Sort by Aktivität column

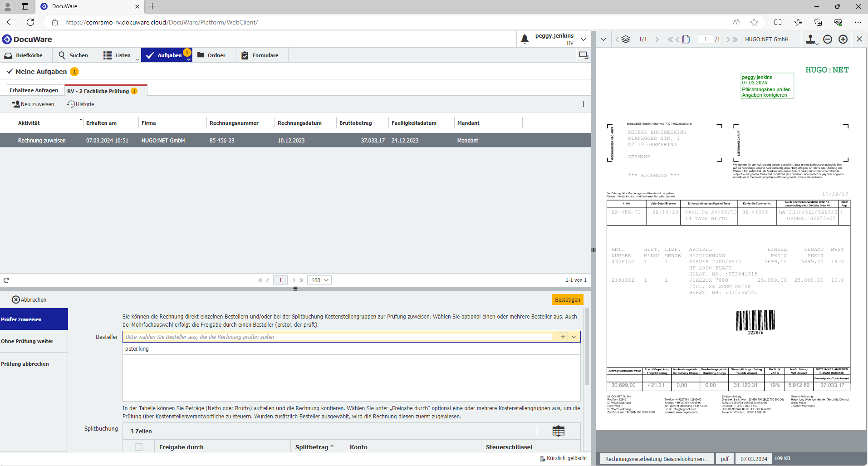click(x=29, y=123)
